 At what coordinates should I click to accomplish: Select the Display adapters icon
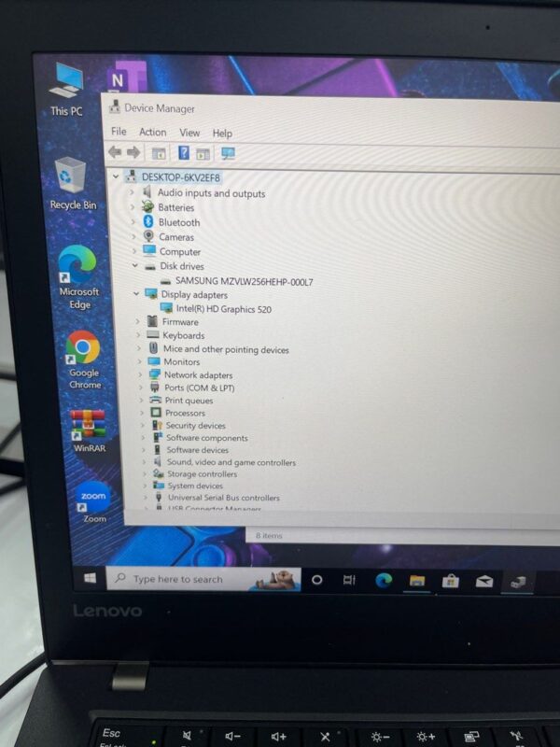(x=151, y=293)
